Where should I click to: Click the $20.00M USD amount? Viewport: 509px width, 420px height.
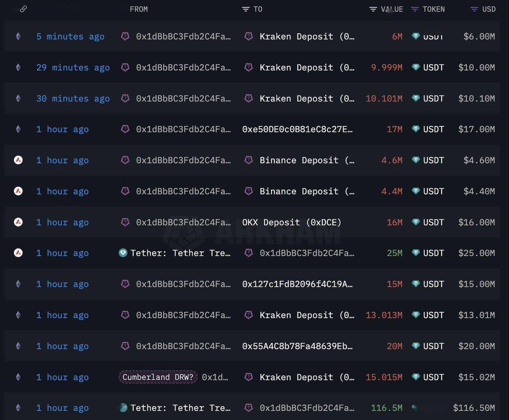click(x=476, y=346)
